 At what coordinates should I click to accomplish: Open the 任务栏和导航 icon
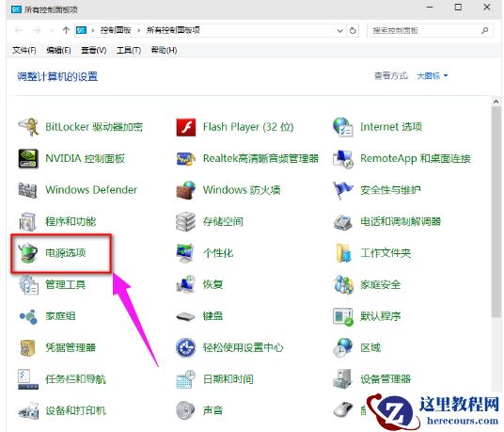coord(28,379)
